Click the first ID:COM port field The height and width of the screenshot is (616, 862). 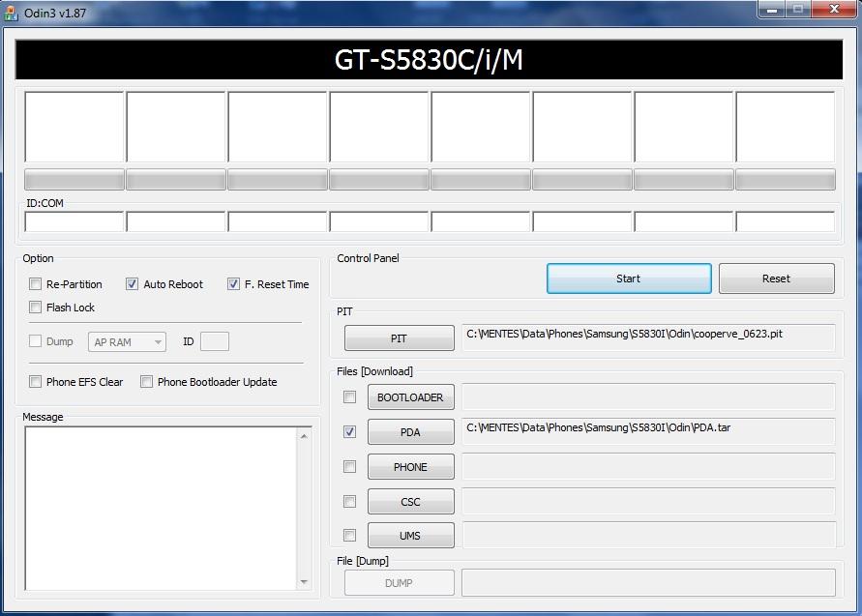coord(74,222)
